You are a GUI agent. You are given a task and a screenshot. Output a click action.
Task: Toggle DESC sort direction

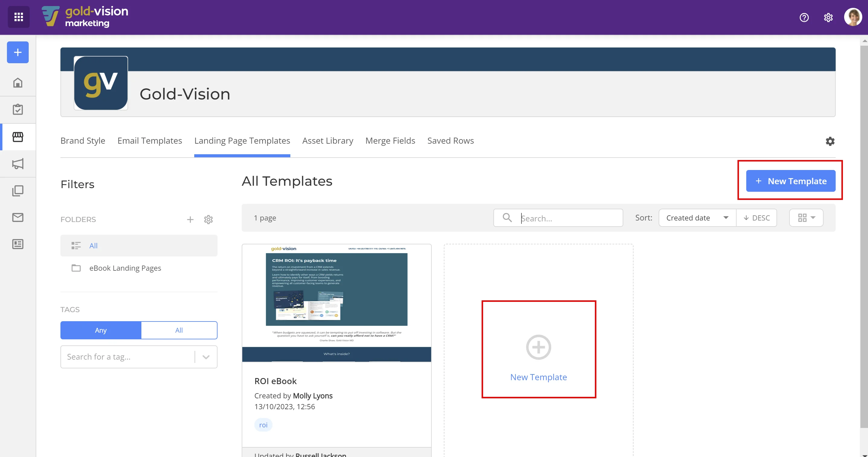coord(757,218)
